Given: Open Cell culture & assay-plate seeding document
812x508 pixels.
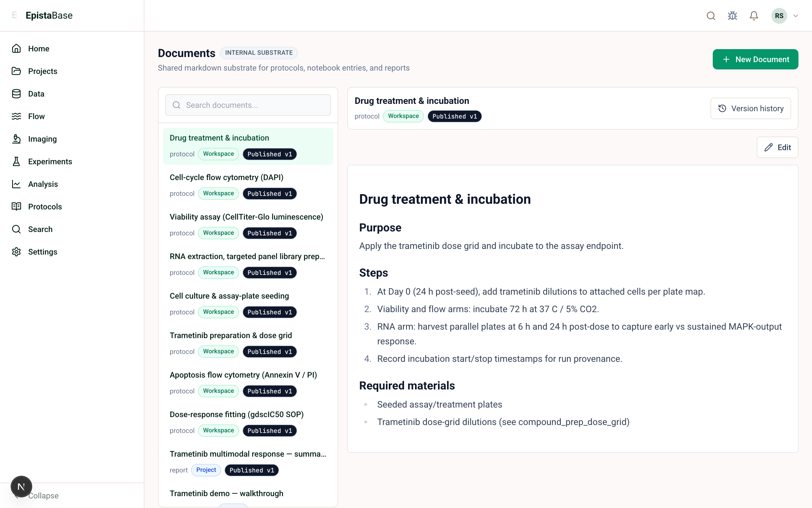Looking at the screenshot, I should tap(248, 304).
